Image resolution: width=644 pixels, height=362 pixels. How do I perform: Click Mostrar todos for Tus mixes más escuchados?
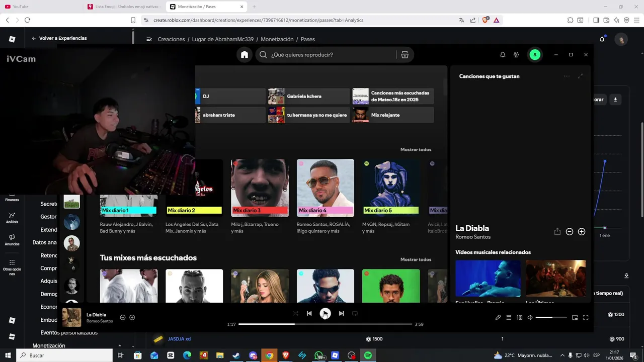pyautogui.click(x=416, y=259)
